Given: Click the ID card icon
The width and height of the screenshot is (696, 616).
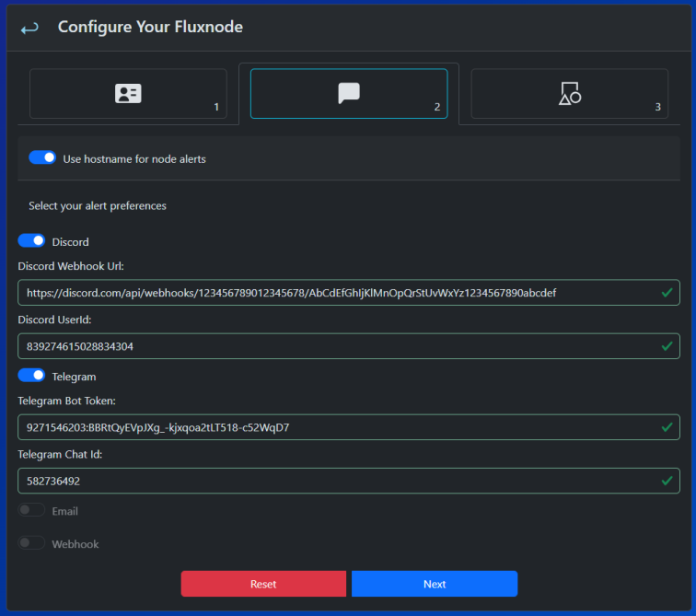Looking at the screenshot, I should click(x=128, y=93).
